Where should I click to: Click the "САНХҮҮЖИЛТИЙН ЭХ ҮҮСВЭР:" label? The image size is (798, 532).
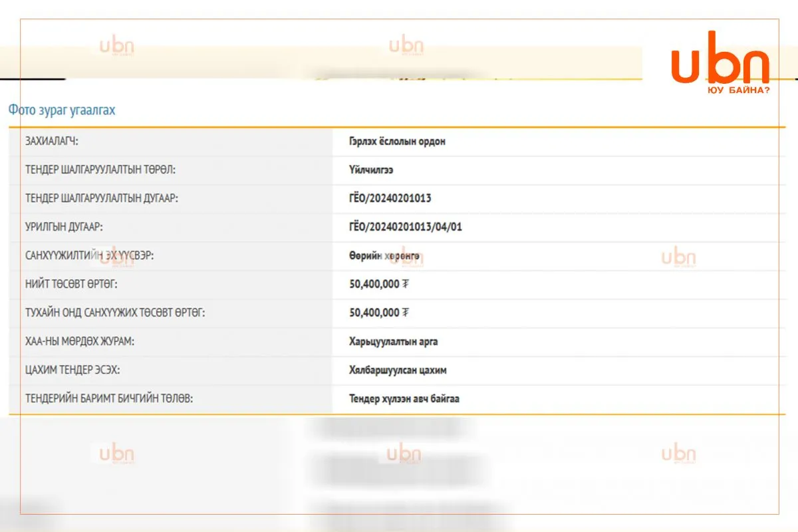click(x=89, y=255)
